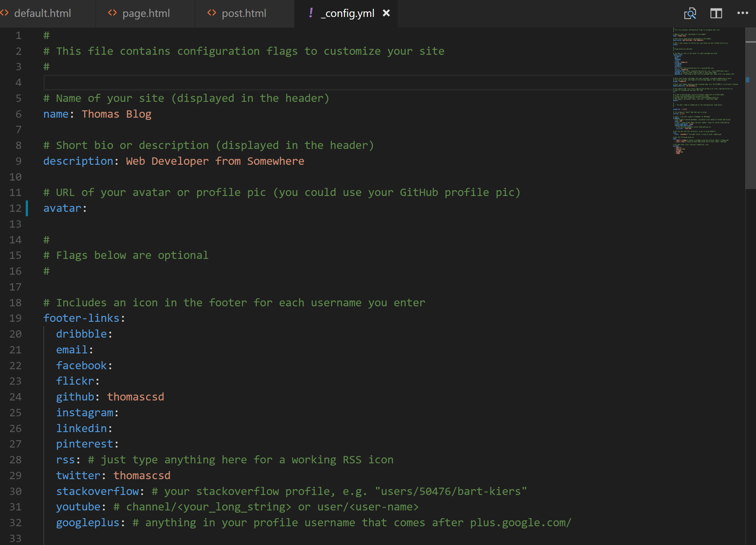The image size is (756, 545).
Task: Click the twitter value 'thomascsd'
Action: (x=142, y=476)
